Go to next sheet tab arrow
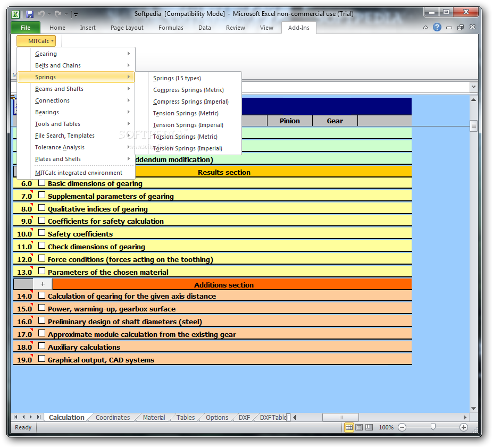 [31, 417]
